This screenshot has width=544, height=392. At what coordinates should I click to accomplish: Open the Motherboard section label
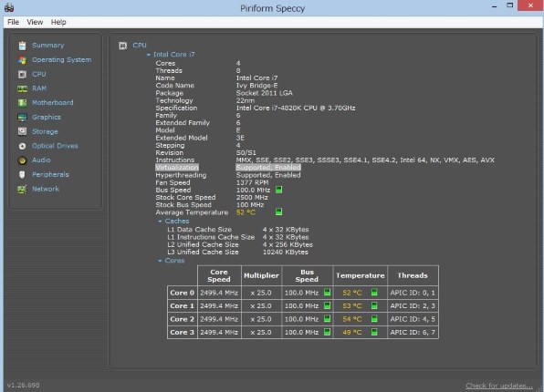tap(53, 103)
